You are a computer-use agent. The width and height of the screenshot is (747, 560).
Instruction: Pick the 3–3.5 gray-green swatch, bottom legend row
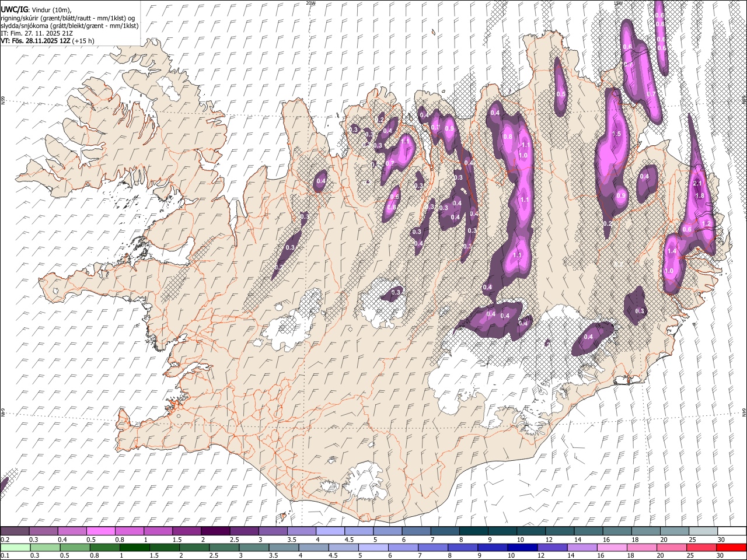tap(253, 547)
